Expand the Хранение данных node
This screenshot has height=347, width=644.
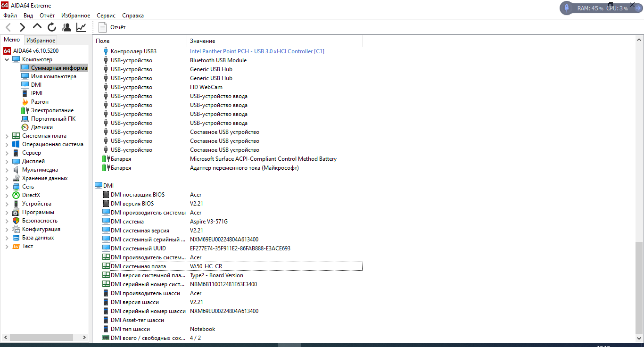[7, 178]
